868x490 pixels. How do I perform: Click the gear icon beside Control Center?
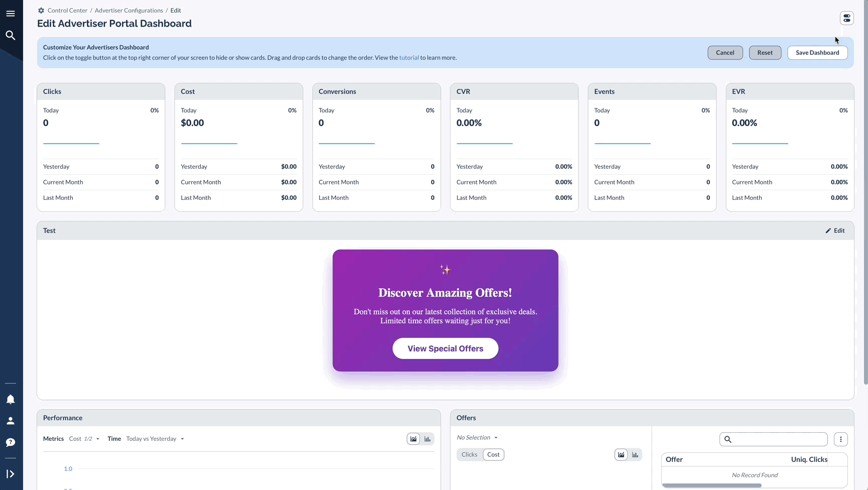click(x=41, y=11)
